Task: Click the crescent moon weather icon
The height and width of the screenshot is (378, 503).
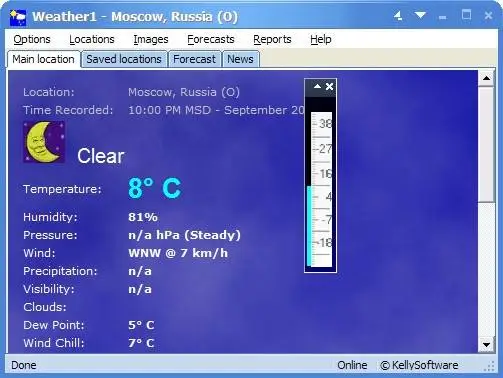Action: tap(44, 142)
